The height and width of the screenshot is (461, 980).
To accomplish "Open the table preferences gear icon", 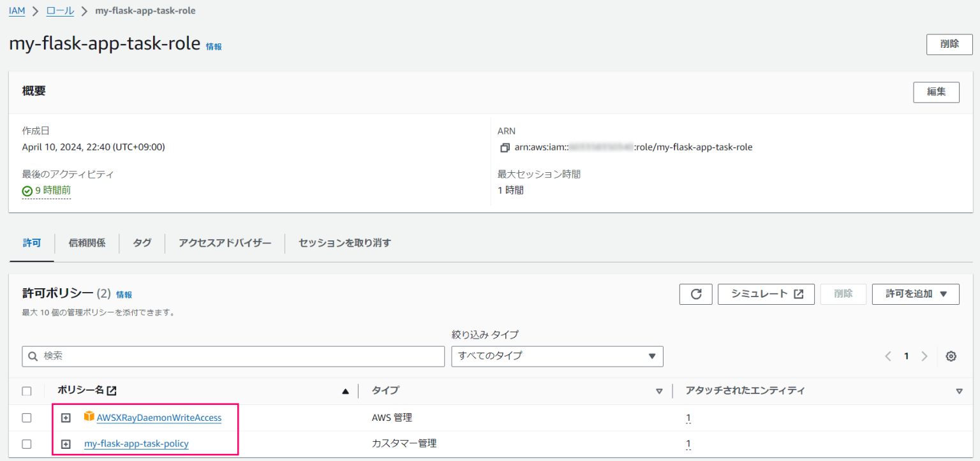I will [x=951, y=356].
